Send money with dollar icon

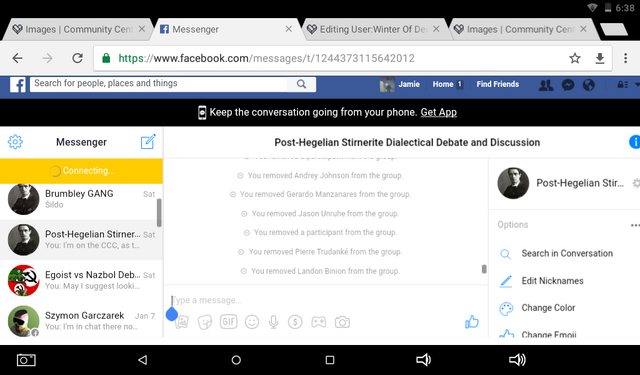[295, 322]
